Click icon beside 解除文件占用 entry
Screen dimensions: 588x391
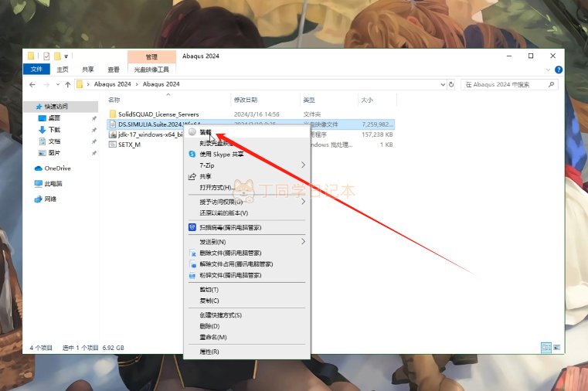tap(192, 264)
